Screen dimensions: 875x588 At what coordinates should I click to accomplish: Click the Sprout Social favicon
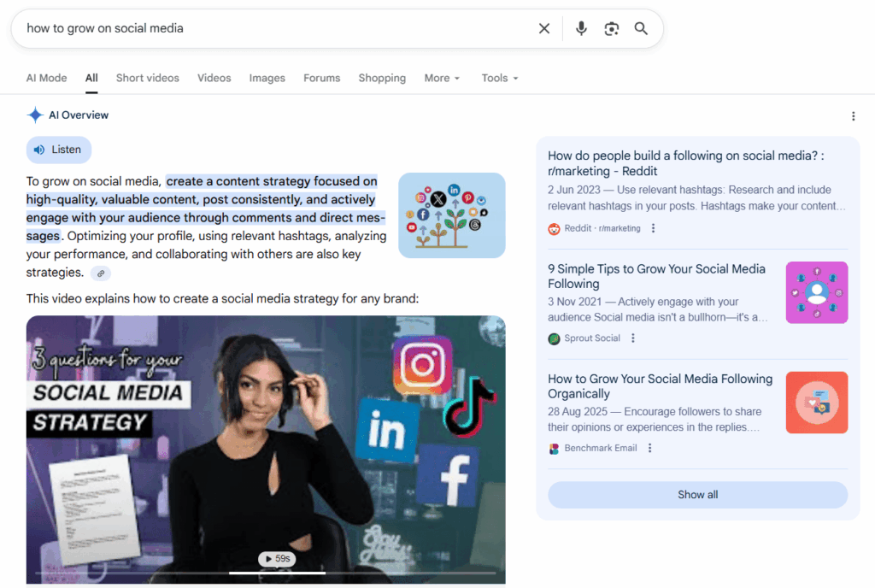click(x=554, y=338)
